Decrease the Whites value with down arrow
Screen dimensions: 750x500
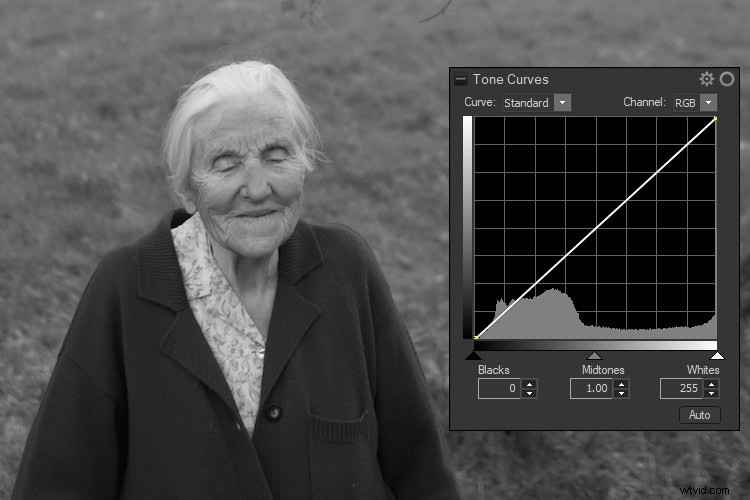[x=711, y=393]
